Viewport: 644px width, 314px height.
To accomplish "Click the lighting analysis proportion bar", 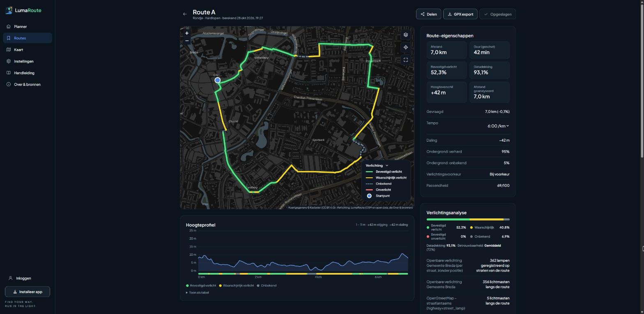I will tap(468, 220).
